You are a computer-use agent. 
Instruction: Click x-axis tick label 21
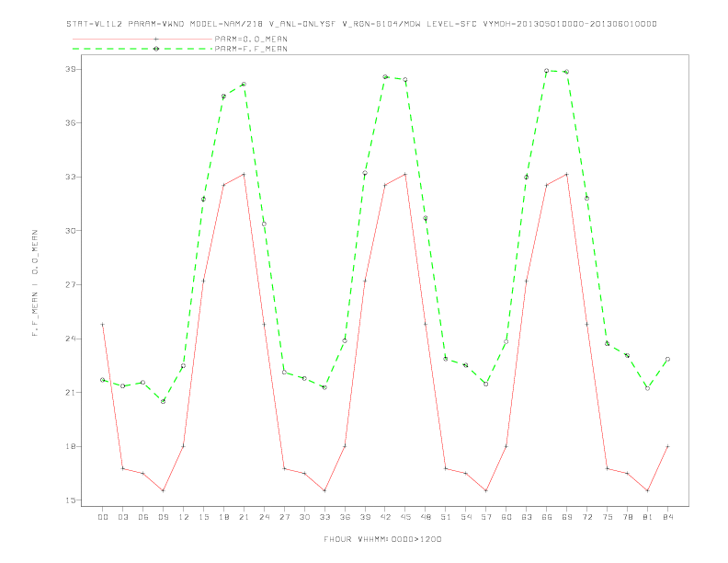[x=244, y=517]
